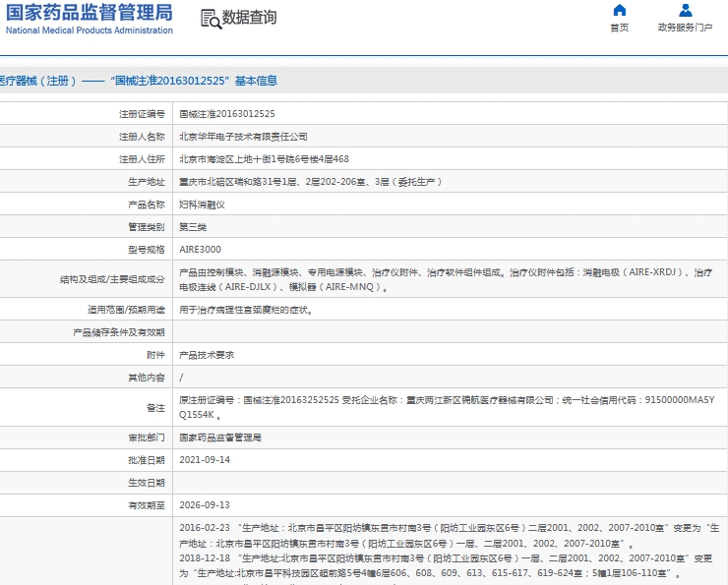Click the registrant address 北京市海淀区上地十街 value

point(265,159)
